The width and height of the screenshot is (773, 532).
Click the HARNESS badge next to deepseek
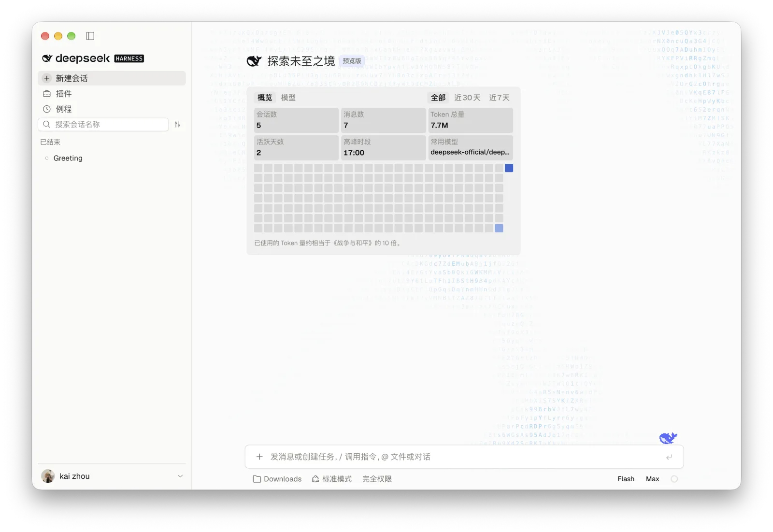point(129,58)
